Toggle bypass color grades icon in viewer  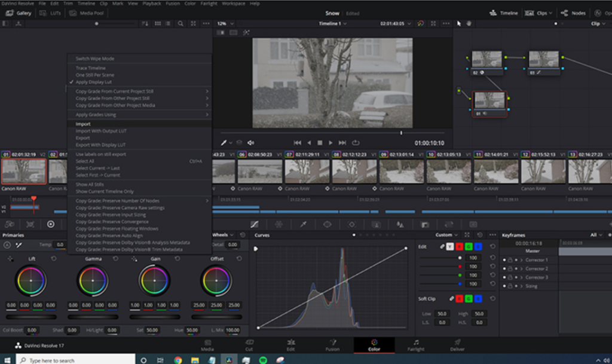[x=420, y=23]
